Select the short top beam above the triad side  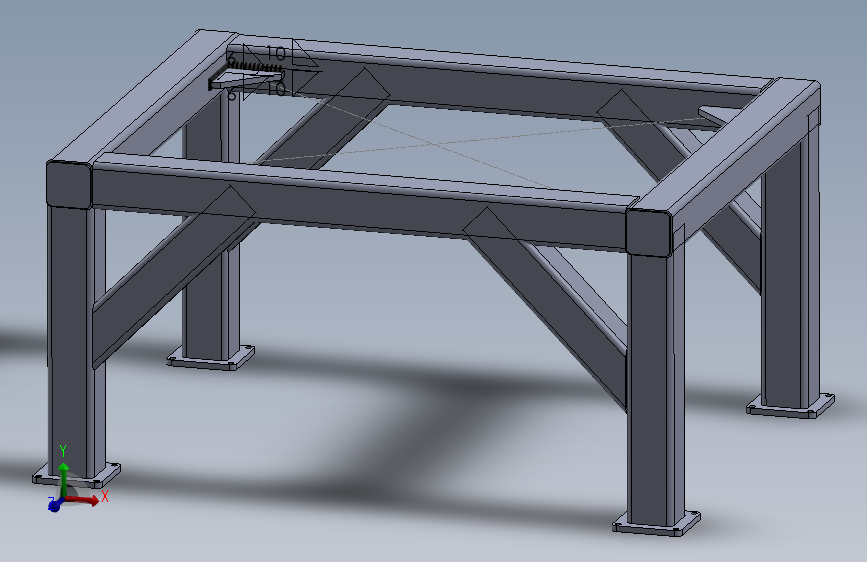click(x=144, y=97)
